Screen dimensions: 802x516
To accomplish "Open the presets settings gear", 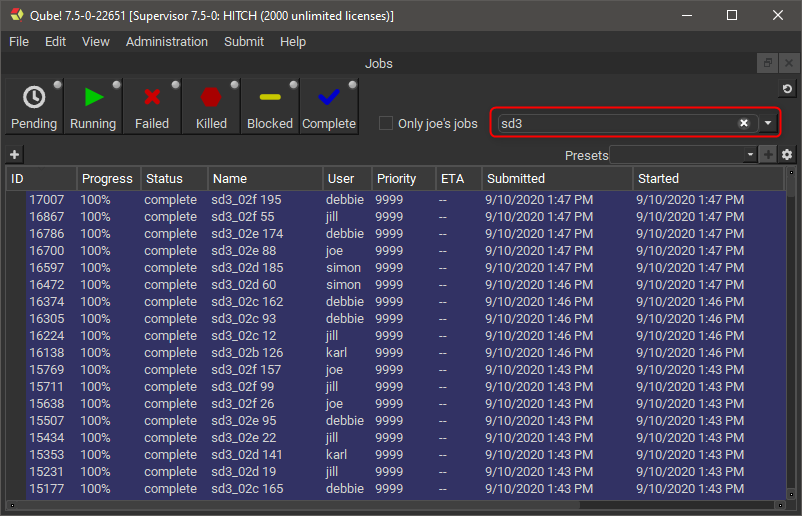I will pos(787,155).
